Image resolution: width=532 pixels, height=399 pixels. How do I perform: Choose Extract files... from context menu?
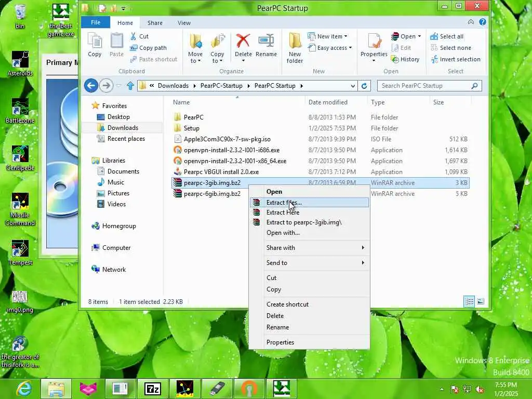point(309,203)
